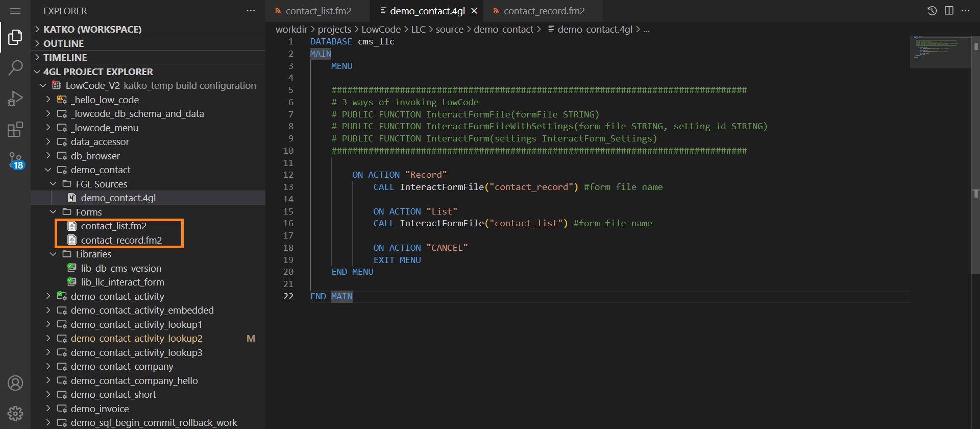Open the Explorer view in activity bar
Screen dimensions: 980x429
point(15,37)
